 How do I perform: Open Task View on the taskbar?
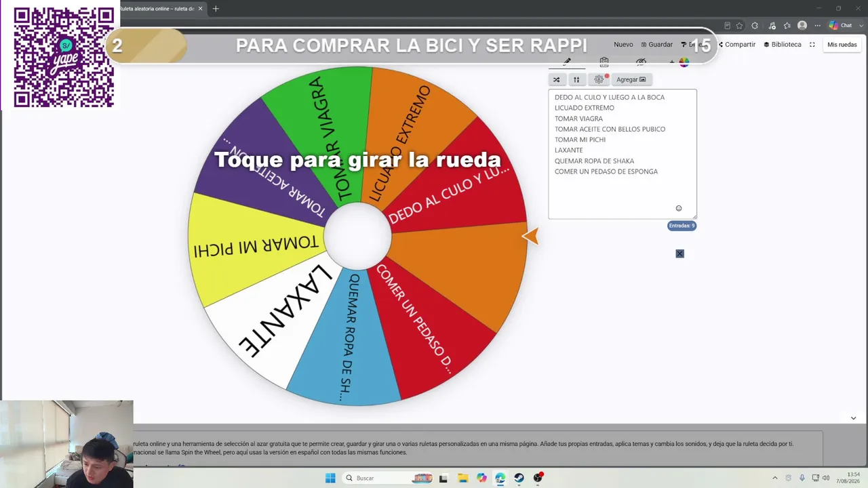pyautogui.click(x=443, y=478)
